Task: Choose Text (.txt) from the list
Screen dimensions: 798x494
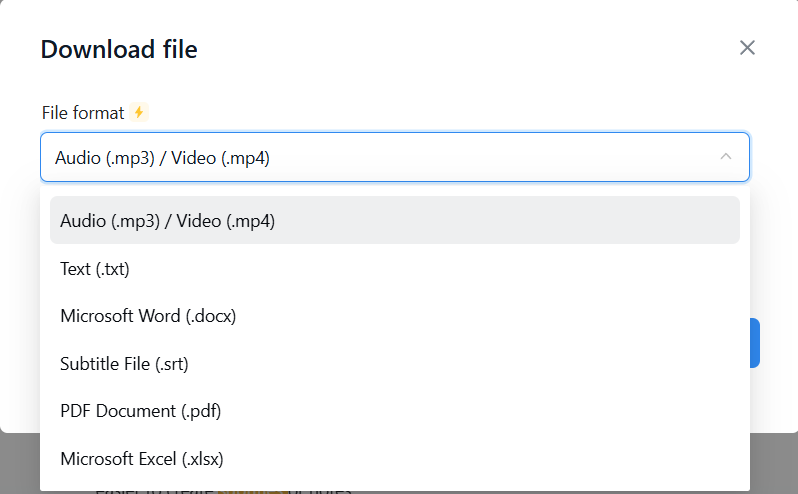Action: (95, 269)
